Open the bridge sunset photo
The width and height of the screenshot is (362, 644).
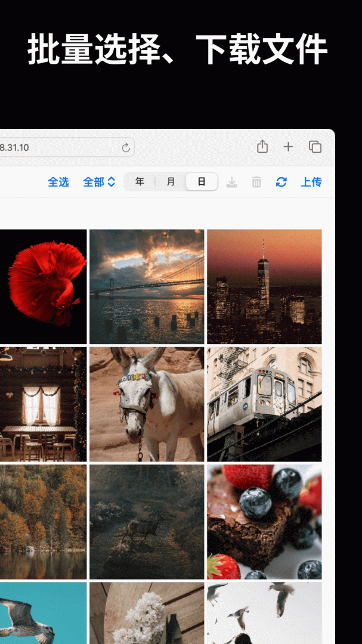click(x=147, y=286)
